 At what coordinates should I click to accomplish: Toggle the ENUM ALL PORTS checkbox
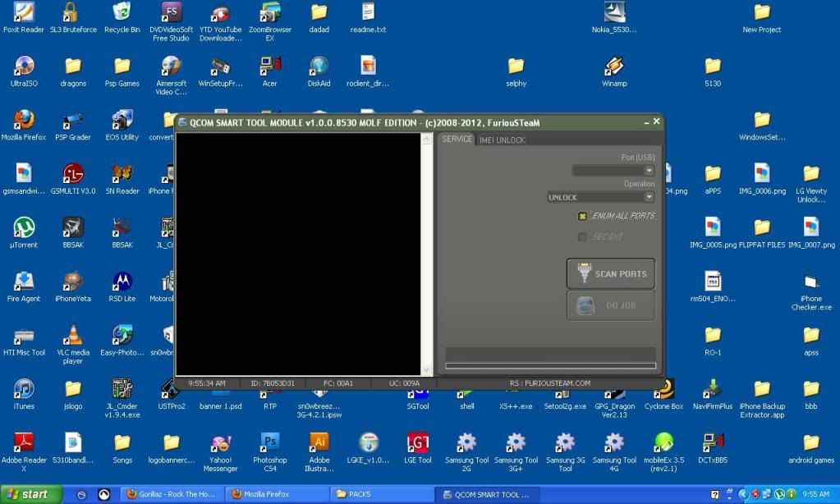pyautogui.click(x=583, y=217)
